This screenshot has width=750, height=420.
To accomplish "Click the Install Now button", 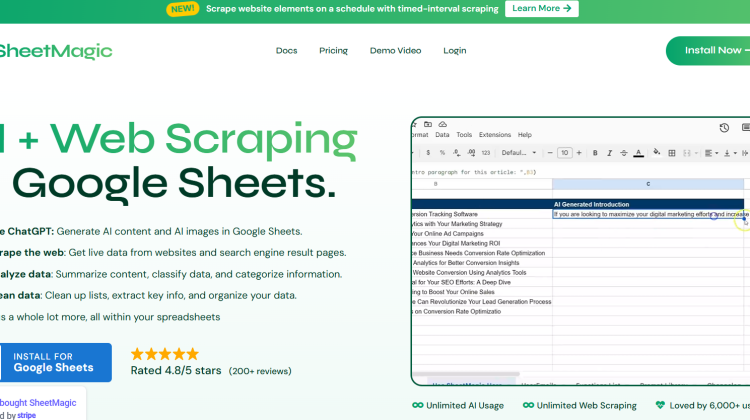I will [x=708, y=51].
